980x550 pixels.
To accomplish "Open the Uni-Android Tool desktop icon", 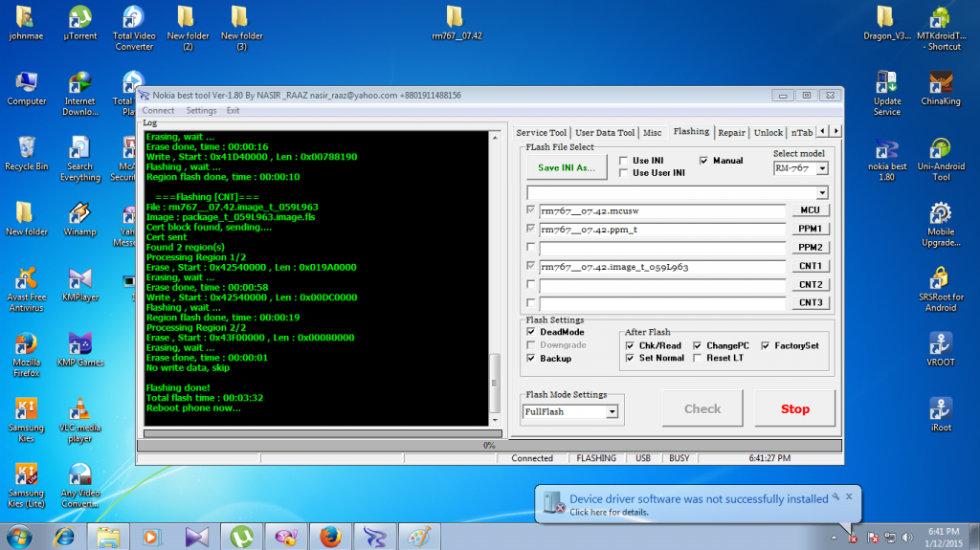I will click(x=940, y=150).
